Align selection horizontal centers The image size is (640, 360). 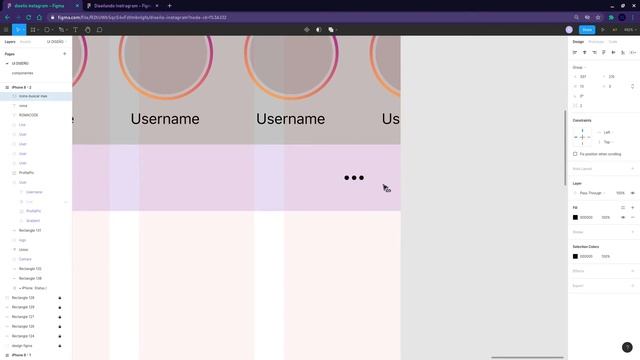pyautogui.click(x=584, y=53)
